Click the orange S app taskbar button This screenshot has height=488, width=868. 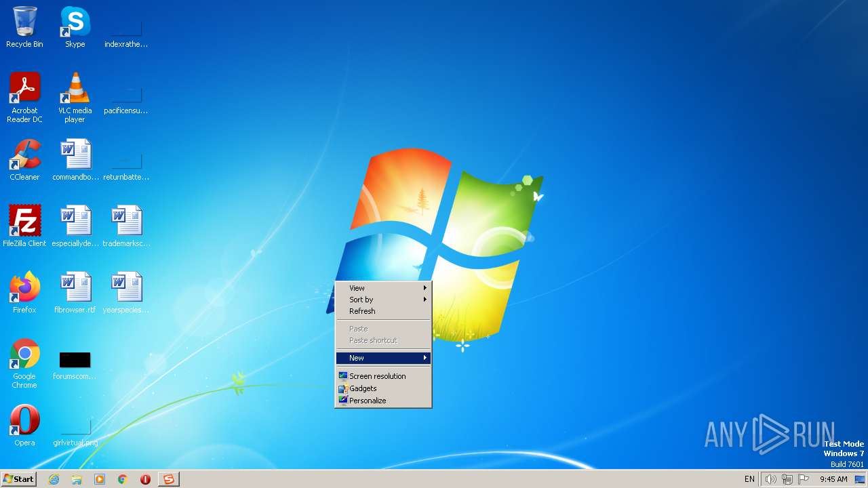tap(168, 479)
